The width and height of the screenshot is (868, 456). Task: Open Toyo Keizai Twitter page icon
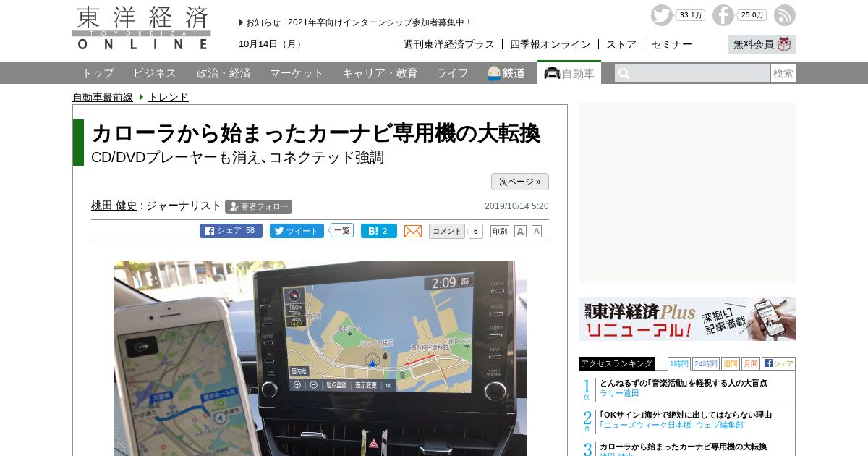pos(661,15)
